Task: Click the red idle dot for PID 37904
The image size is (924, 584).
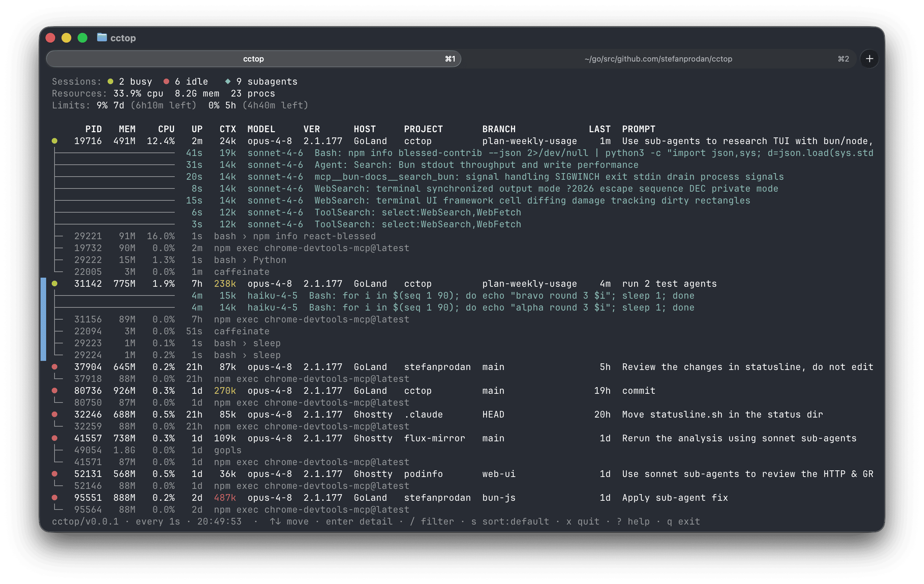Action: coord(55,367)
